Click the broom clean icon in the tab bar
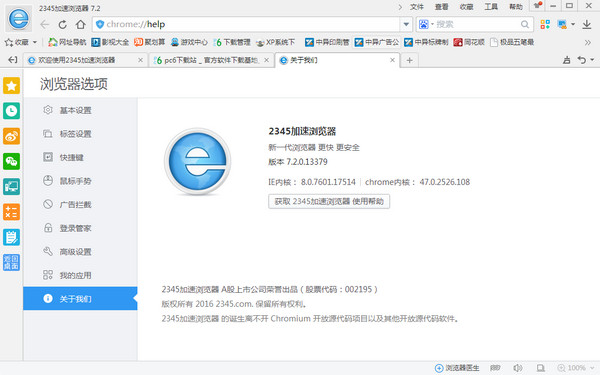600x375 pixels. (x=567, y=60)
